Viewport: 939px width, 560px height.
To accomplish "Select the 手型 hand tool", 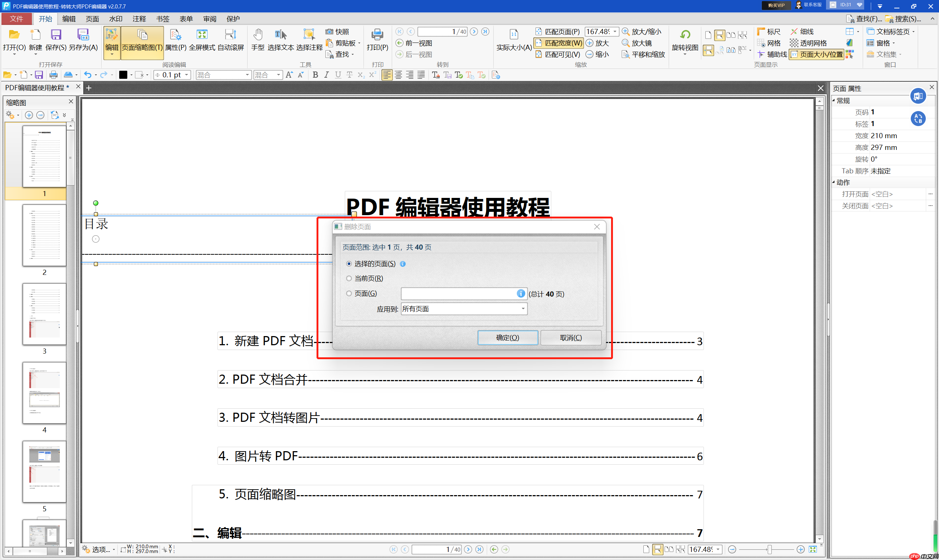I will pyautogui.click(x=258, y=39).
